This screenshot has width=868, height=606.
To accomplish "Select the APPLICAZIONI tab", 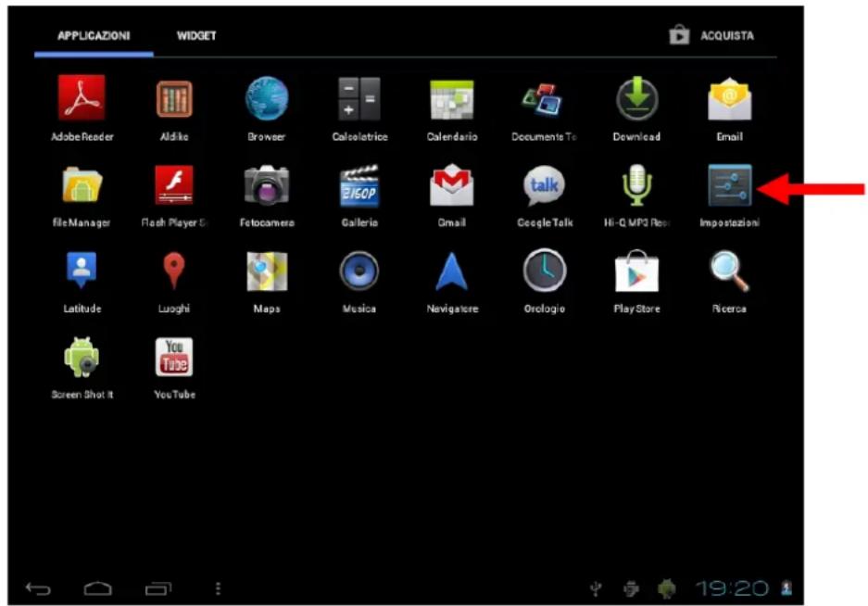I will 92,36.
